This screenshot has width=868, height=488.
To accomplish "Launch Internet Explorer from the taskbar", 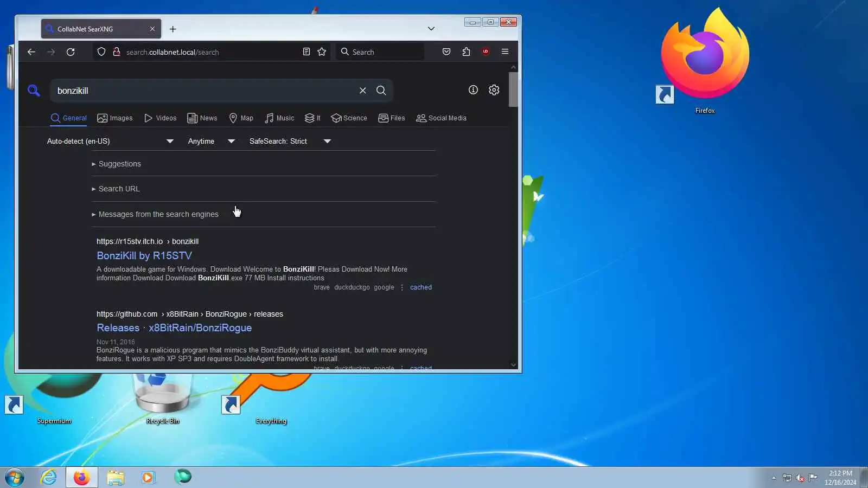I will (49, 477).
